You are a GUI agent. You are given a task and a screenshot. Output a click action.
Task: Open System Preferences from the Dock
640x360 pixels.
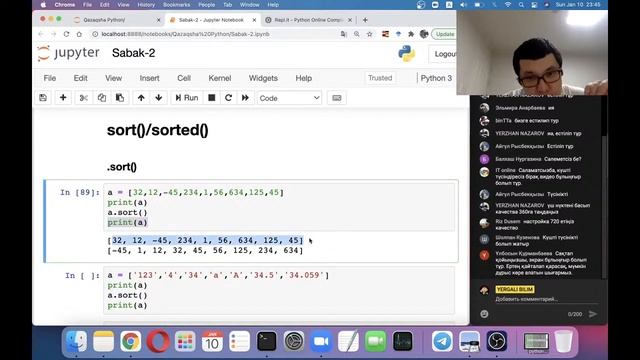tap(294, 341)
